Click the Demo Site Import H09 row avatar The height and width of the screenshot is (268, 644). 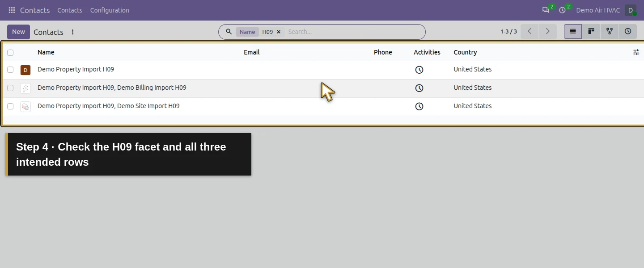click(x=25, y=107)
